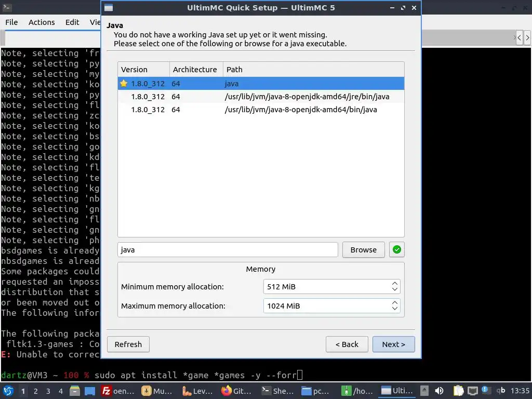The image size is (532, 399).
Task: Click the removable media eject tray icon
Action: [424, 391]
